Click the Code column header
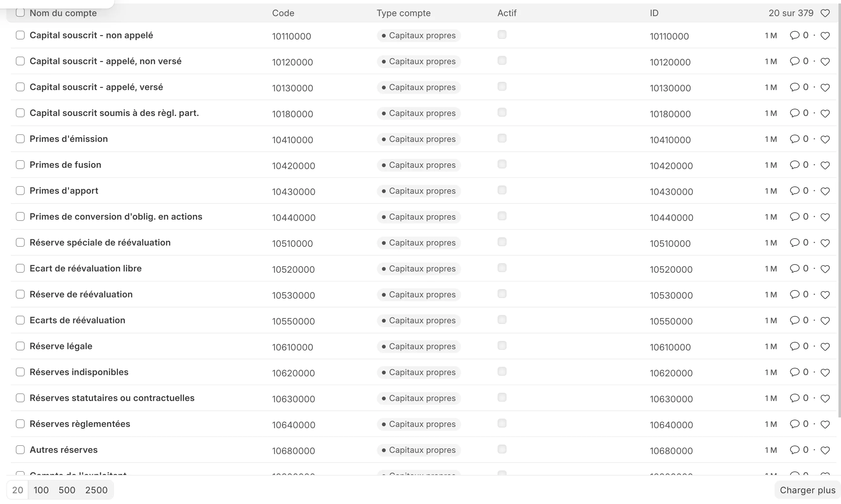This screenshot has height=504, width=841. (283, 13)
